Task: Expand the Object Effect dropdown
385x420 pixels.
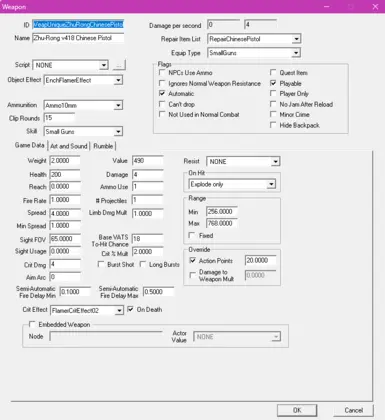Action: coord(118,80)
